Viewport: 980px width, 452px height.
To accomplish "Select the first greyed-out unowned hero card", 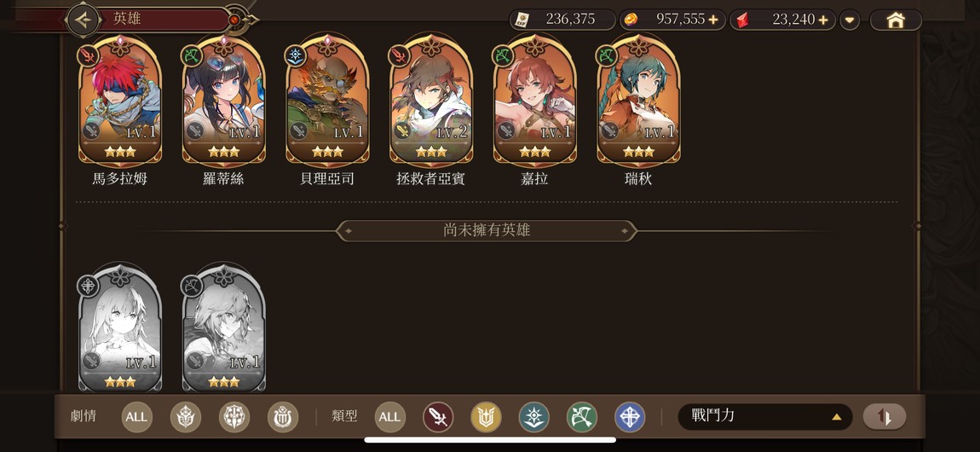I will click(x=120, y=328).
